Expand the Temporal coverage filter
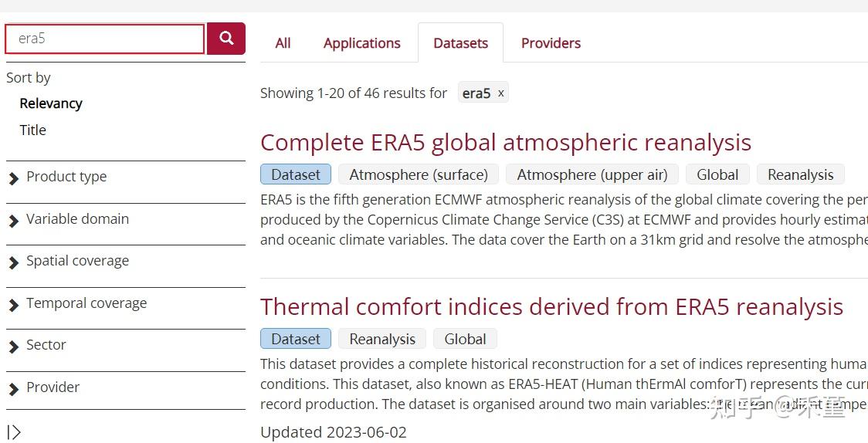The image size is (868, 443). coord(86,303)
